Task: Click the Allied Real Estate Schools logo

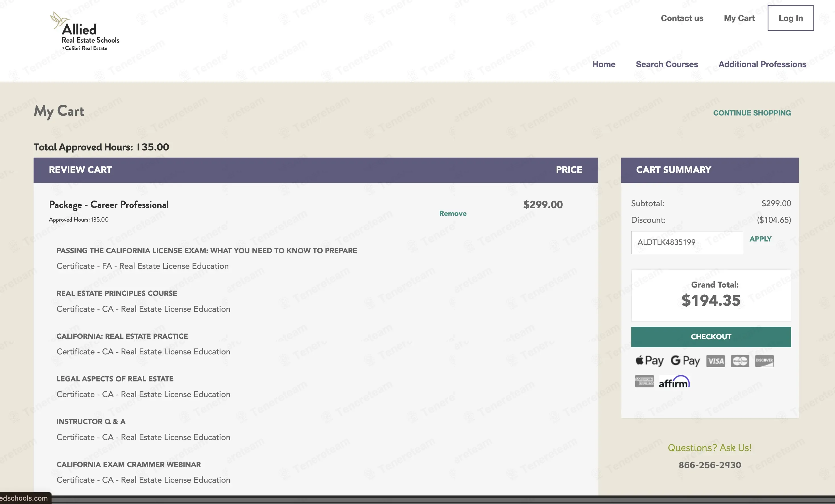Action: coord(85,32)
